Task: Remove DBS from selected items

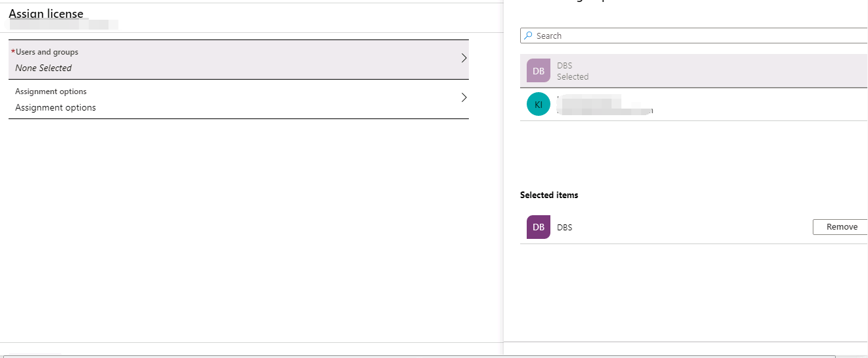Action: (841, 227)
